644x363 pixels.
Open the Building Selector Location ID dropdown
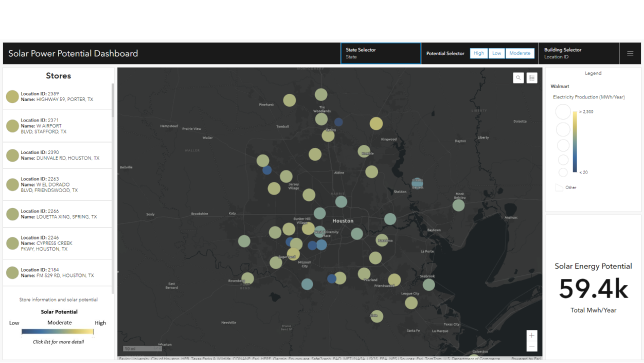pos(579,53)
